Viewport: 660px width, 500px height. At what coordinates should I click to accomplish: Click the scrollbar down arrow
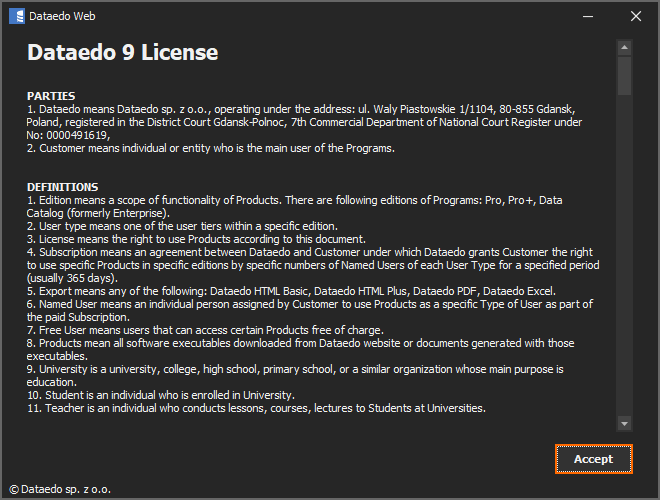(624, 423)
